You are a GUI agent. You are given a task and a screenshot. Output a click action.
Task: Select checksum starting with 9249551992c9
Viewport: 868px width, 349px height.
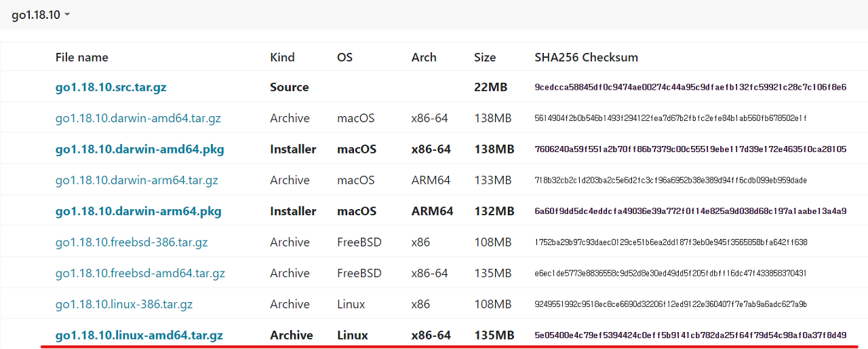[x=671, y=304]
